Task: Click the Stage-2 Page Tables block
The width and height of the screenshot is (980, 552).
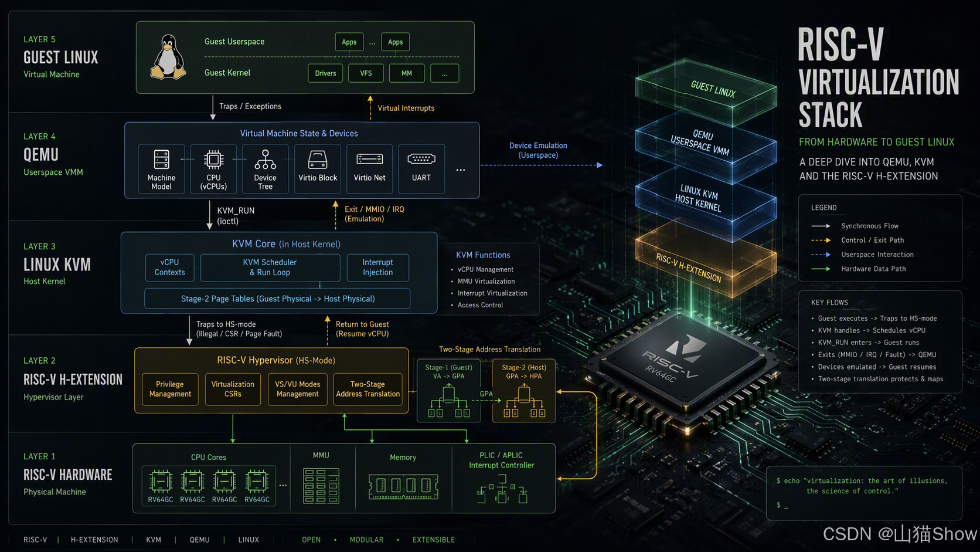Action: (x=278, y=299)
